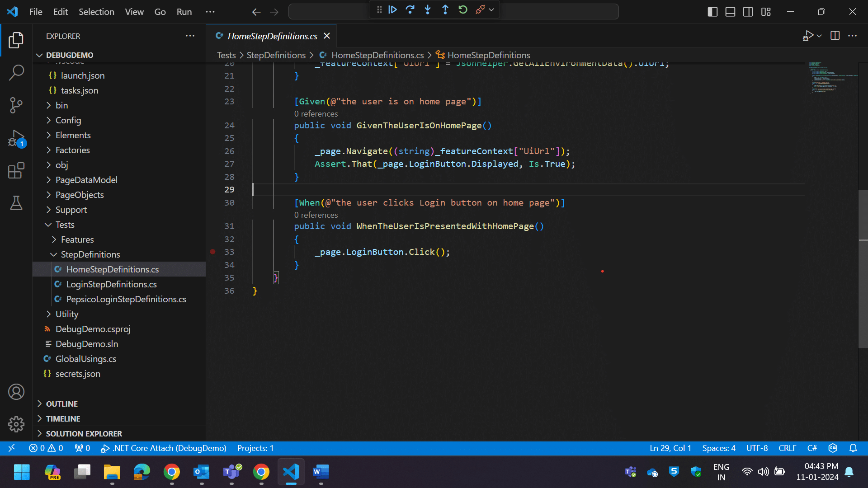
Task: Collapse the Tests folder
Action: [119, 225]
